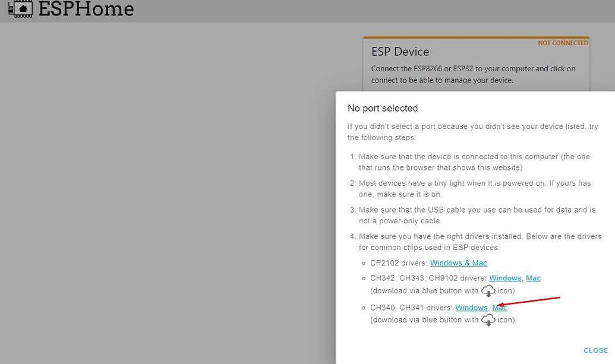This screenshot has width=615, height=364.
Task: Click step 4 text about right drivers
Action: click(480, 242)
